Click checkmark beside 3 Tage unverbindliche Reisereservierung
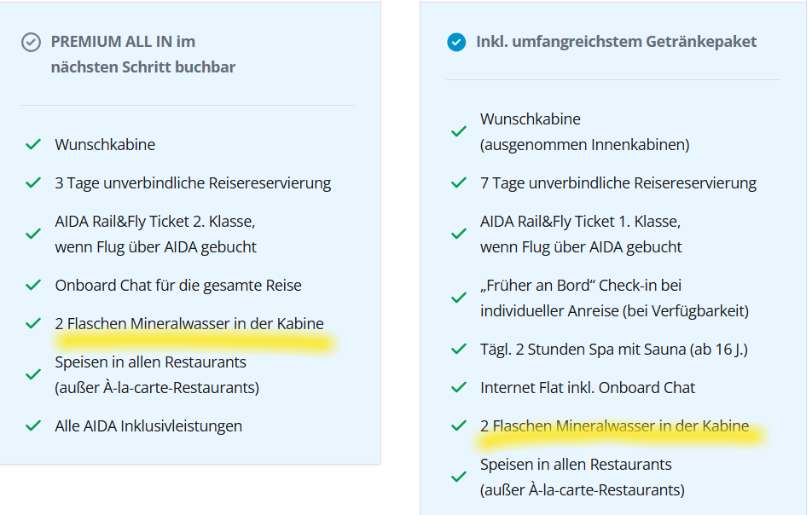 click(33, 183)
